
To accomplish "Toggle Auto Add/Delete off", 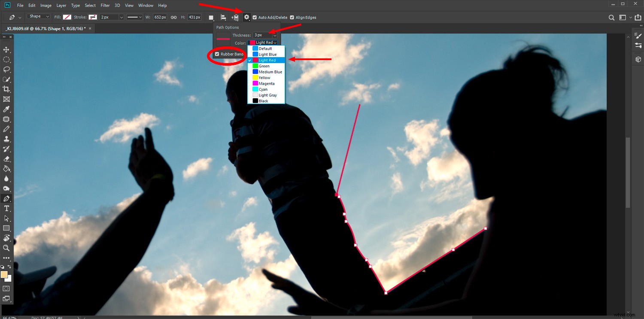I will (255, 18).
